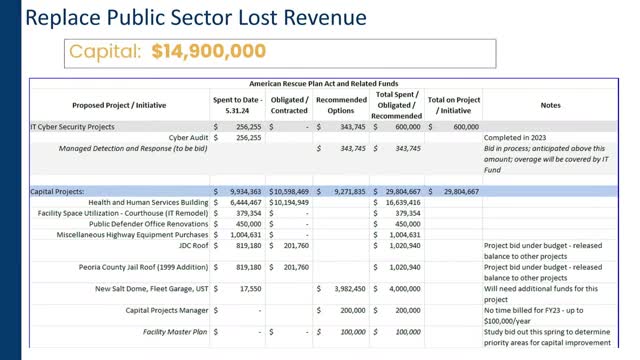Click Salt Dome spent value 17,550
This screenshot has width=640, height=360.
click(x=251, y=289)
